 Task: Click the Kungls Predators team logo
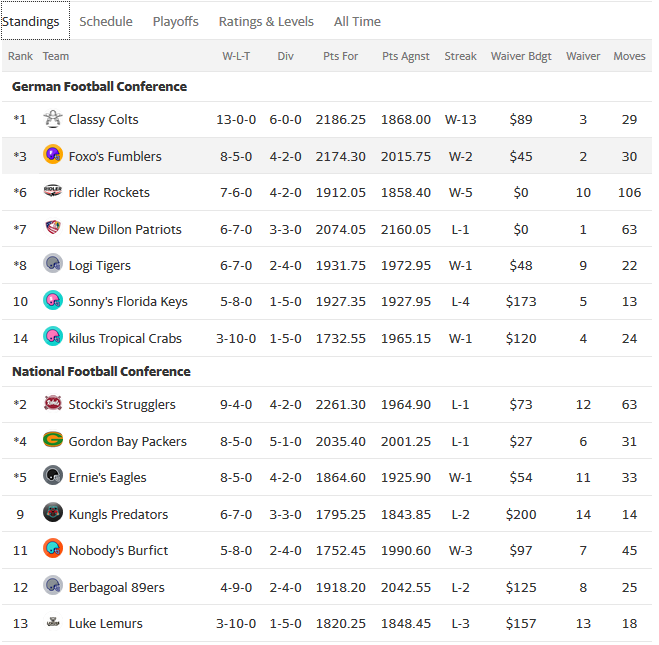(x=53, y=514)
